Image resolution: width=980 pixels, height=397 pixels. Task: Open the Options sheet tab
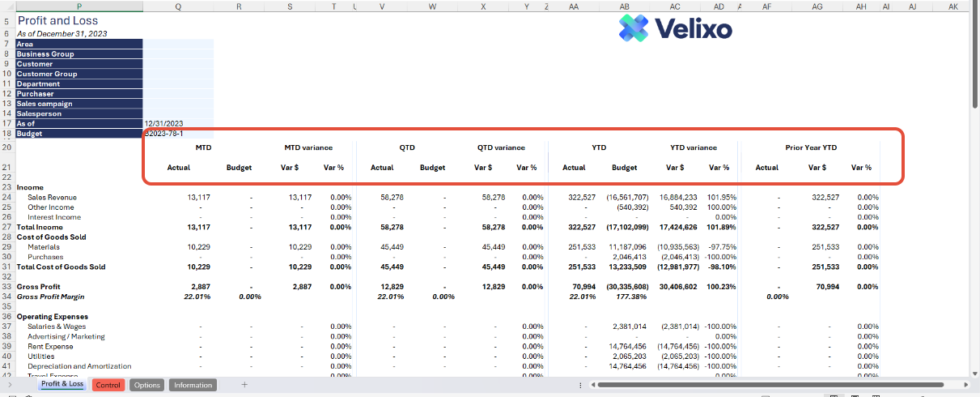point(147,385)
